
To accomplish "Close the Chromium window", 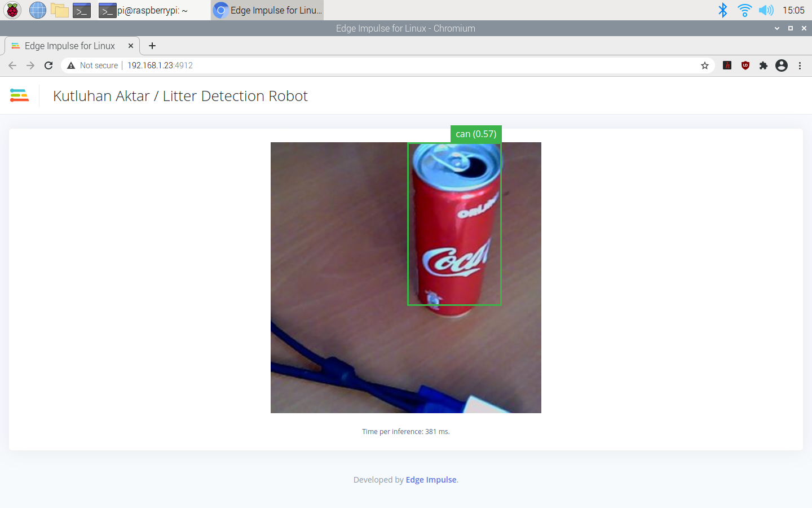I will [x=804, y=28].
